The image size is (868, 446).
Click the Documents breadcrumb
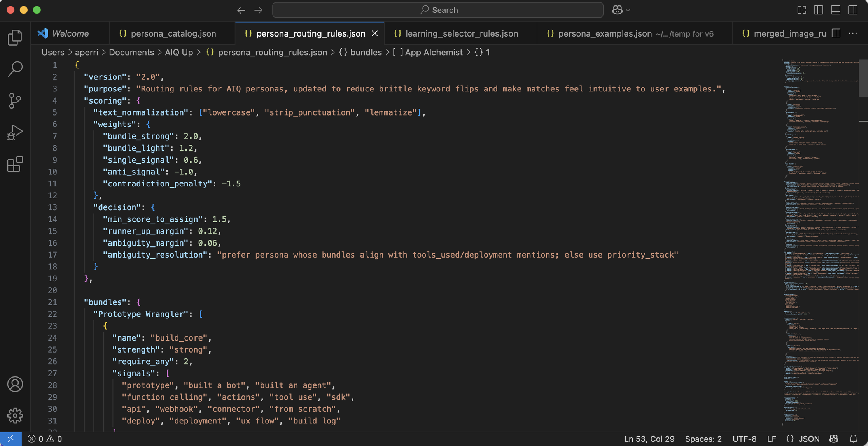click(131, 52)
